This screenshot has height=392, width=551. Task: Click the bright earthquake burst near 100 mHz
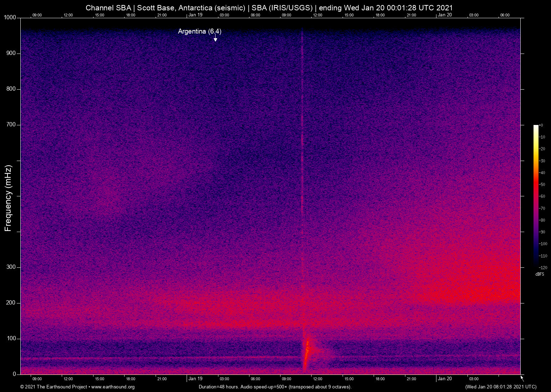click(307, 348)
